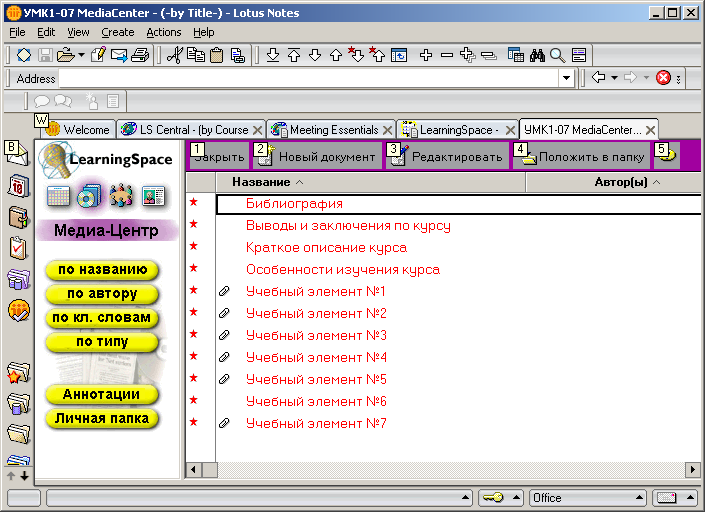Image resolution: width=705 pixels, height=512 pixels.
Task: Open the File menu
Action: point(18,32)
